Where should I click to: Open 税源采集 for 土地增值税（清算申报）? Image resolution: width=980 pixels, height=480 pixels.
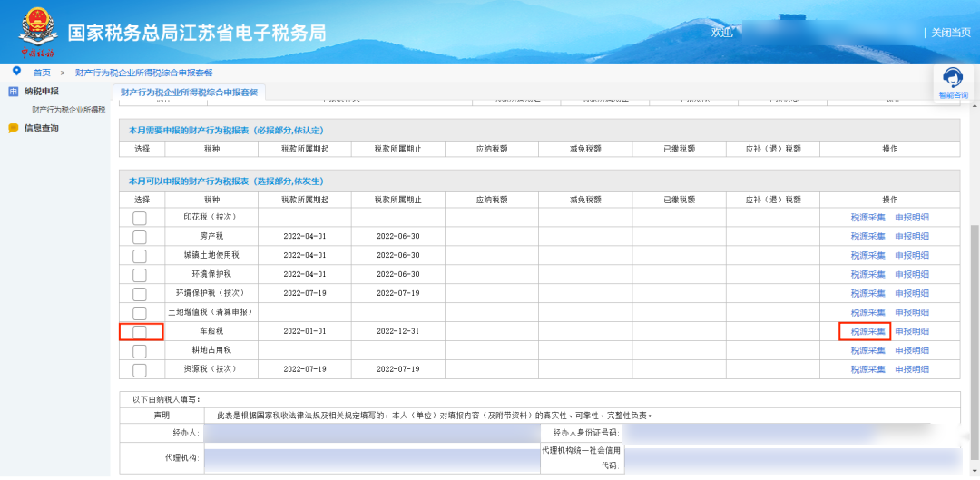(x=868, y=312)
